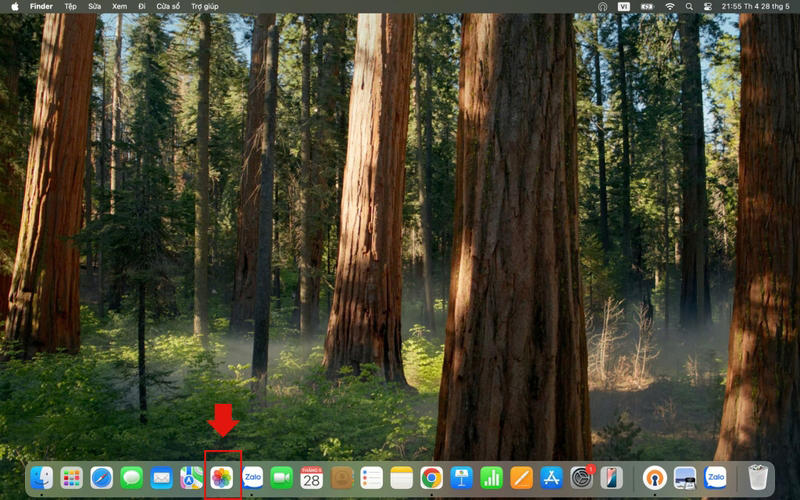Launch Google Chrome from the Dock
The image size is (800, 500).
tap(432, 478)
